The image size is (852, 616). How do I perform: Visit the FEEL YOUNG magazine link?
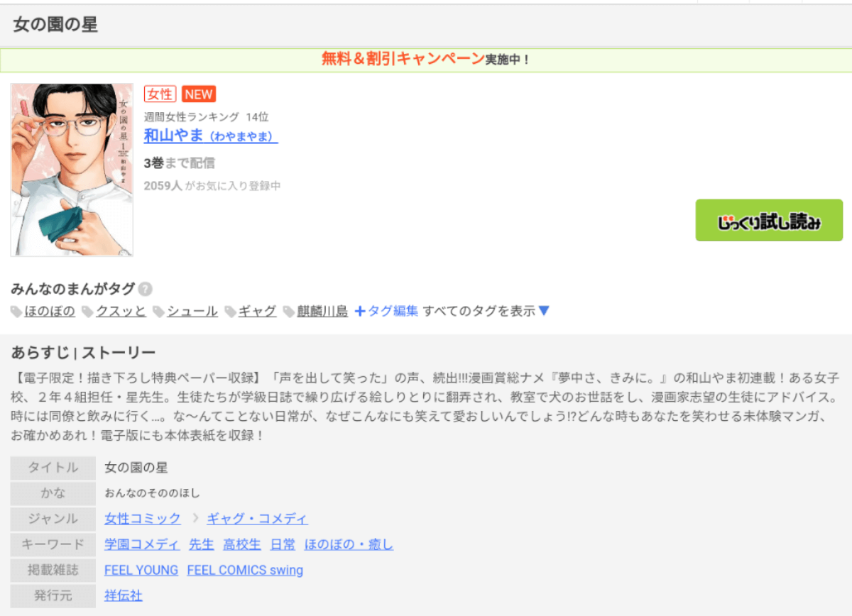(x=141, y=570)
